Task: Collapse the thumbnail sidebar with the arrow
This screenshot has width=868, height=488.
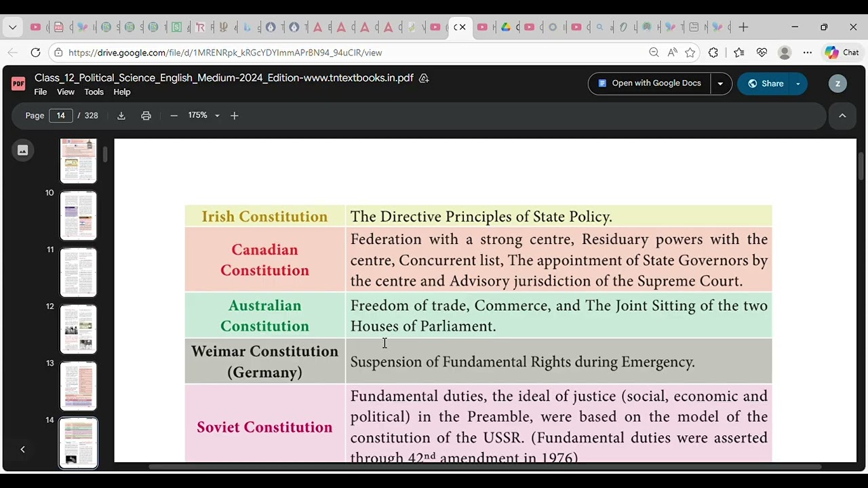Action: click(x=22, y=449)
